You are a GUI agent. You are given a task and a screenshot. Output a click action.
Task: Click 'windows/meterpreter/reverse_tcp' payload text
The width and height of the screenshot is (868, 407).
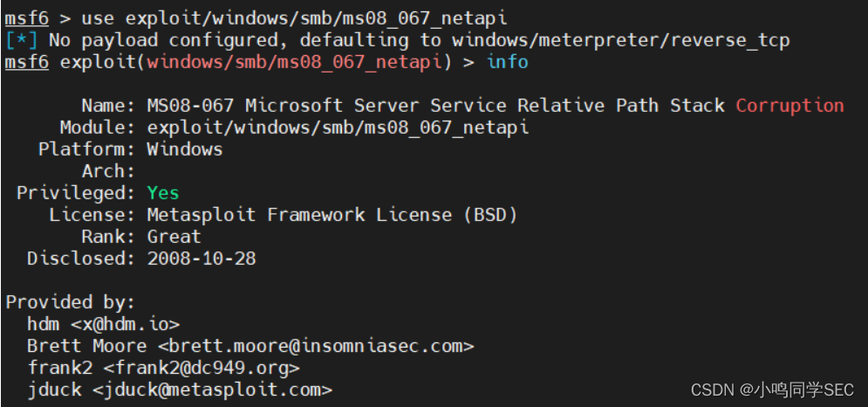pos(620,40)
